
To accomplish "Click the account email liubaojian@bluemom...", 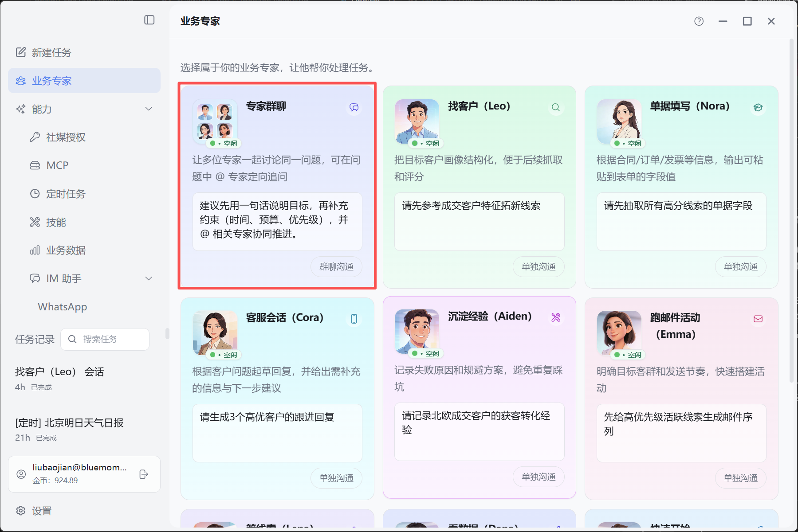I will pyautogui.click(x=79, y=467).
